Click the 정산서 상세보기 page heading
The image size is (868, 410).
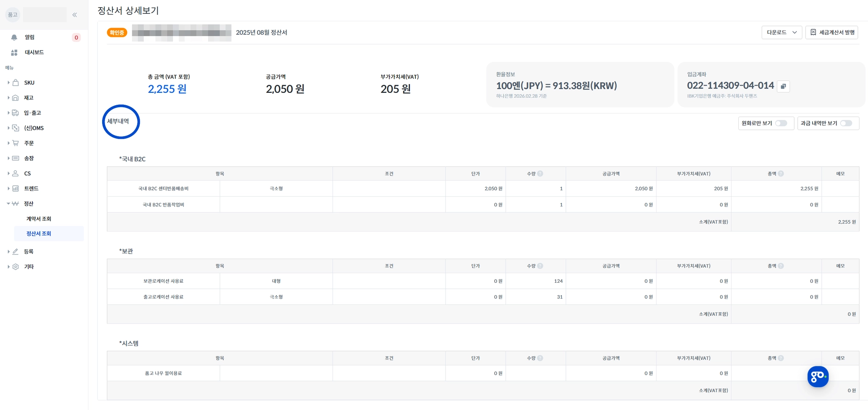128,11
